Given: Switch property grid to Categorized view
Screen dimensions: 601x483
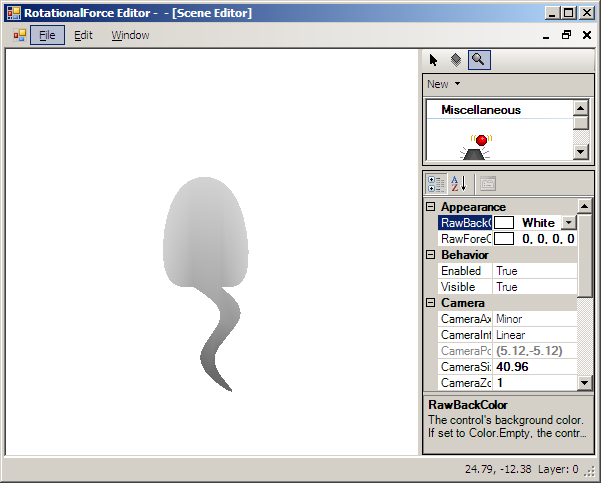Looking at the screenshot, I should click(x=436, y=184).
